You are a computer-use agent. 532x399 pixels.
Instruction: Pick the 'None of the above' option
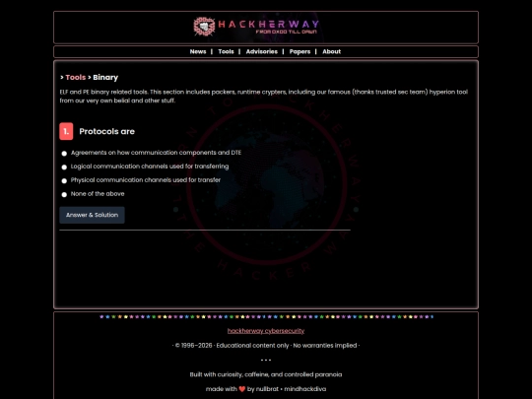[x=64, y=194]
